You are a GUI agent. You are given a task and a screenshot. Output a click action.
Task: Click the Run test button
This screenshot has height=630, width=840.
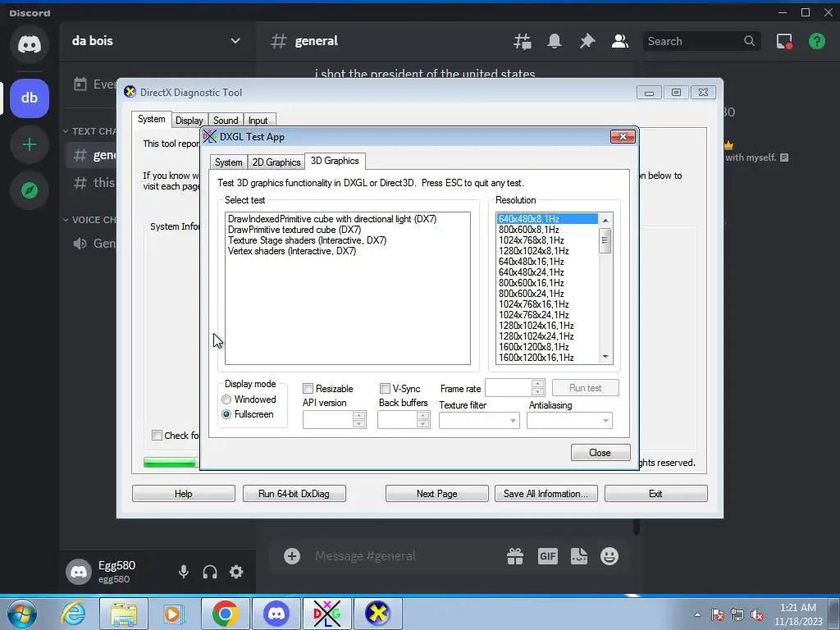(585, 388)
